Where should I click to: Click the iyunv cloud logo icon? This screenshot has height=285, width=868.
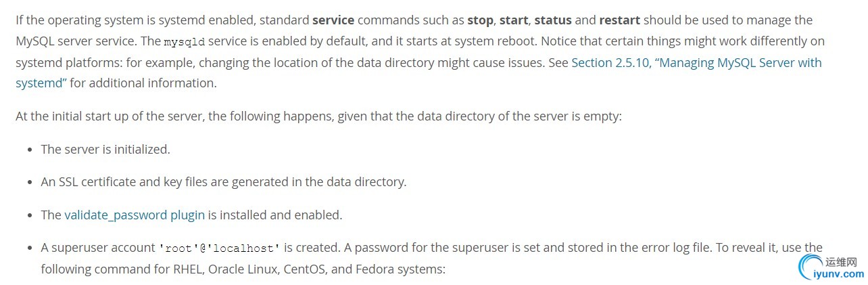pyautogui.click(x=810, y=267)
